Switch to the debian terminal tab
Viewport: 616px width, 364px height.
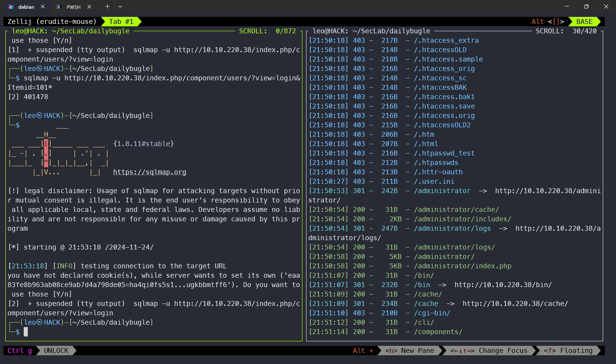tap(26, 7)
